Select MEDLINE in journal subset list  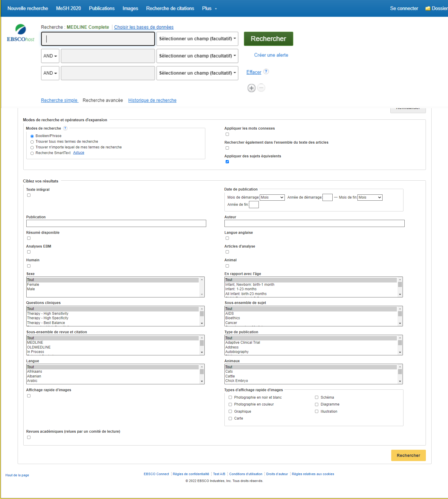113,343
